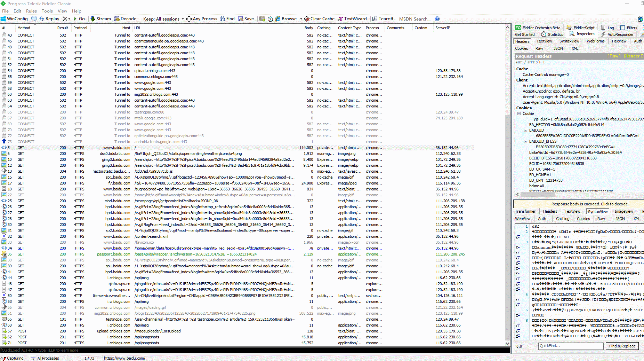This screenshot has width=644, height=361.
Task: Click the yellow [Raw] link in Request Headers
Action: point(614,56)
